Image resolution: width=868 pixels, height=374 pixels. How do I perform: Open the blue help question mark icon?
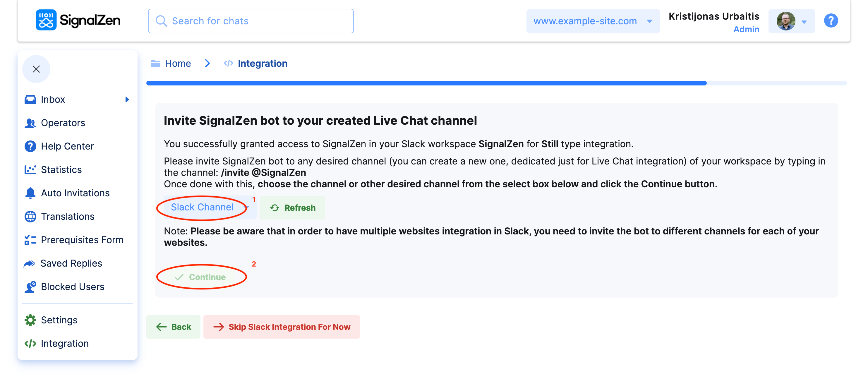831,21
